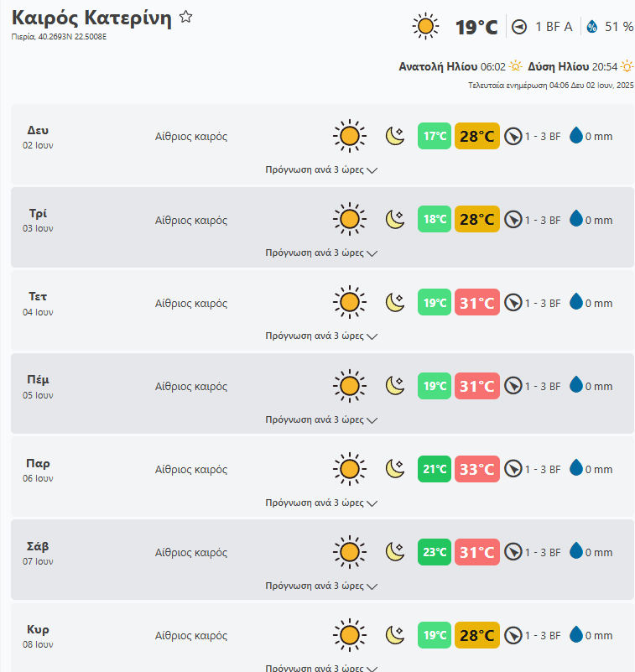Screen dimensions: 635x672
Task: Click the rain drop icon in the Παρ 06 Ιουν row
Action: (576, 469)
